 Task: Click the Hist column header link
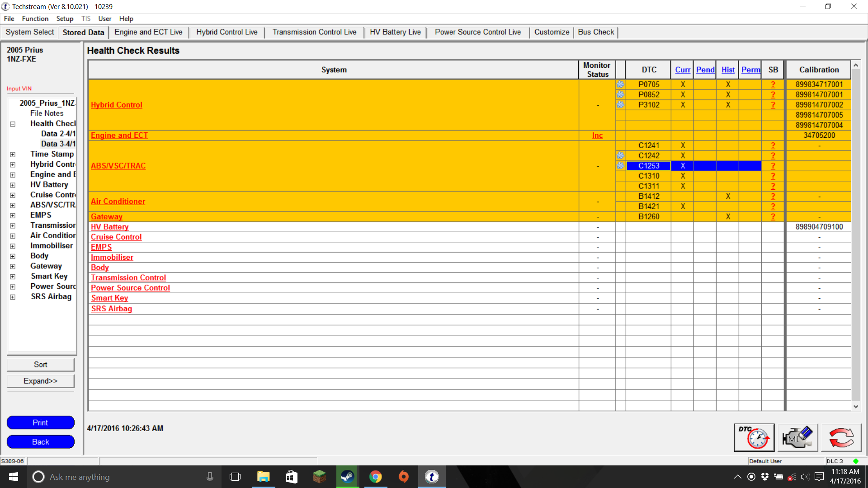pos(728,70)
